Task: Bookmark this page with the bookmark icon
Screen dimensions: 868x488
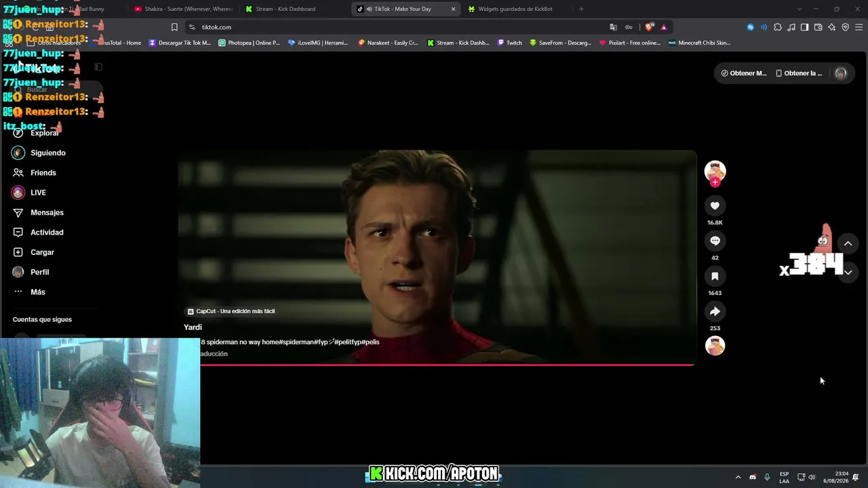Action: coord(174,27)
